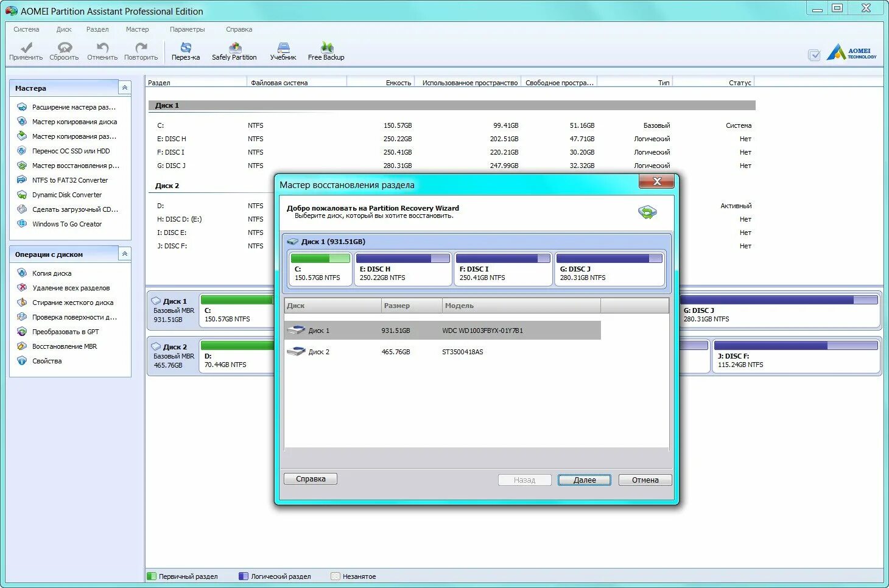The width and height of the screenshot is (889, 588).
Task: Click the Free Backup toolbar icon
Action: pos(326,50)
